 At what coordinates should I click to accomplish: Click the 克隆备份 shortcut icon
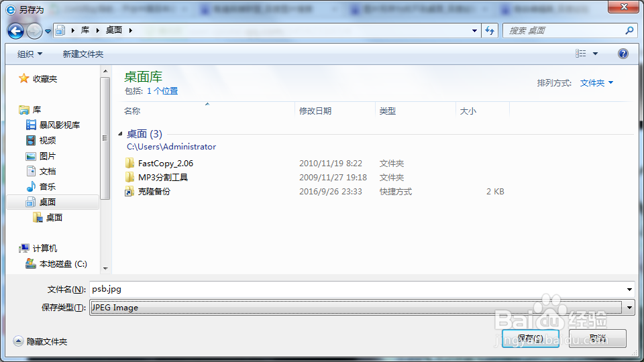coord(129,192)
